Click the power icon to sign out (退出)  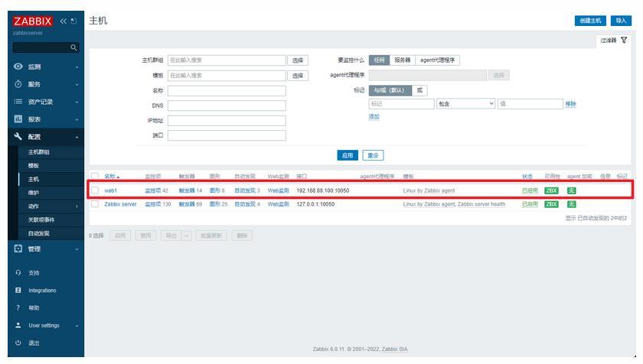tap(18, 343)
